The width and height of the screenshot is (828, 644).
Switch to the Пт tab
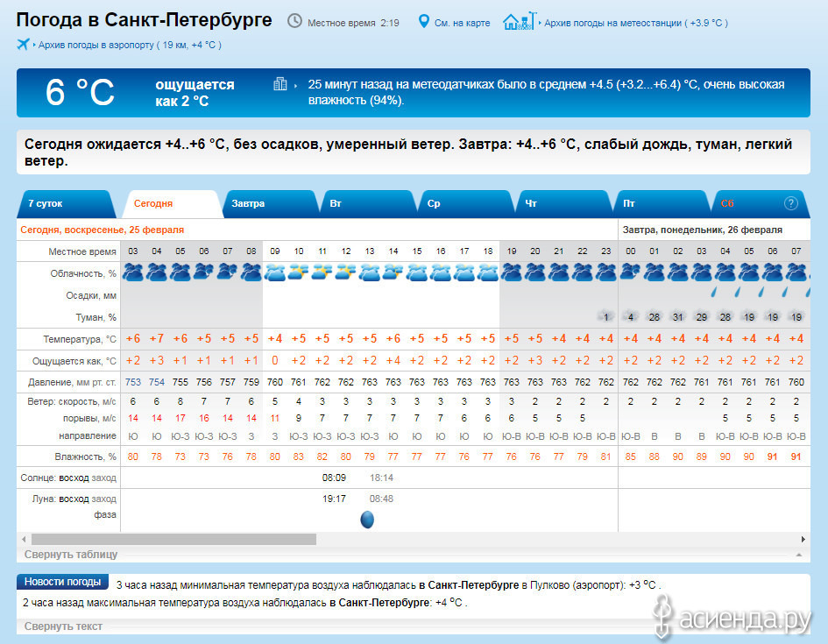[662, 204]
